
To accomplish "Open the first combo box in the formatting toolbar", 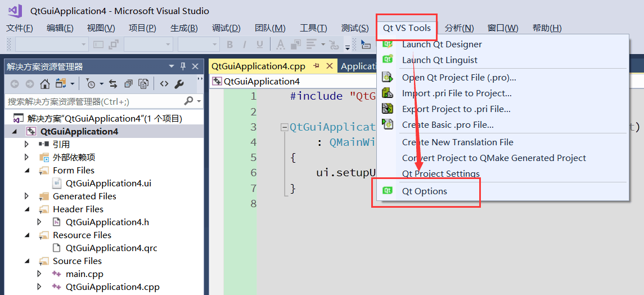I will (x=52, y=44).
